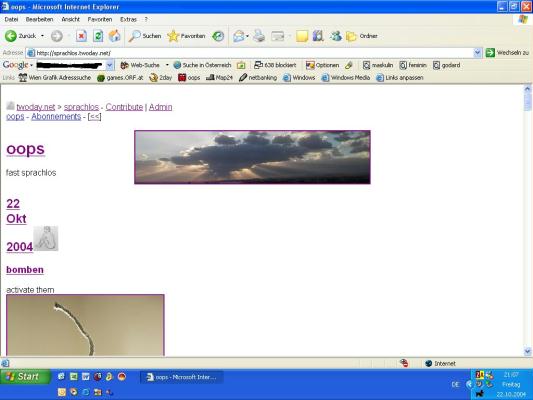533x400 pixels.
Task: Click the sketch thumbnail beside 2004
Action: coord(46,239)
